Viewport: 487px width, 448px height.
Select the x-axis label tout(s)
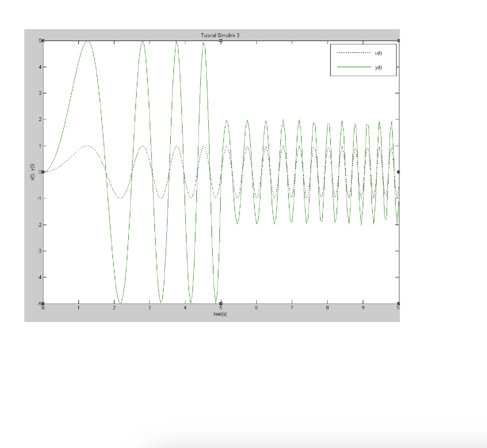click(219, 314)
